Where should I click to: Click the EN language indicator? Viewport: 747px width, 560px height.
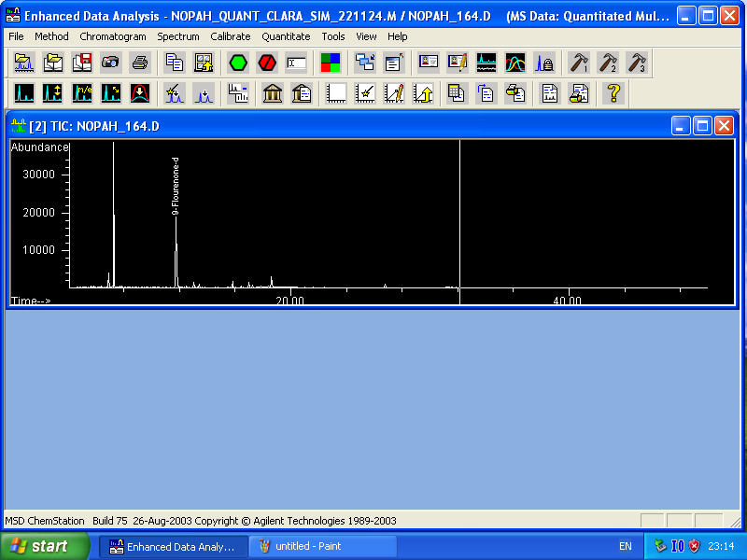(x=626, y=546)
